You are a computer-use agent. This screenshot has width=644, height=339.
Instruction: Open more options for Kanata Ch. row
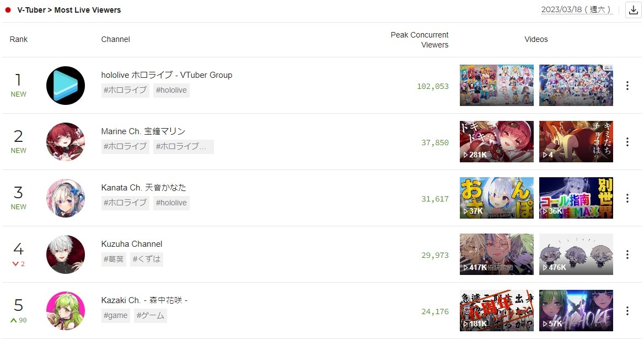627,198
